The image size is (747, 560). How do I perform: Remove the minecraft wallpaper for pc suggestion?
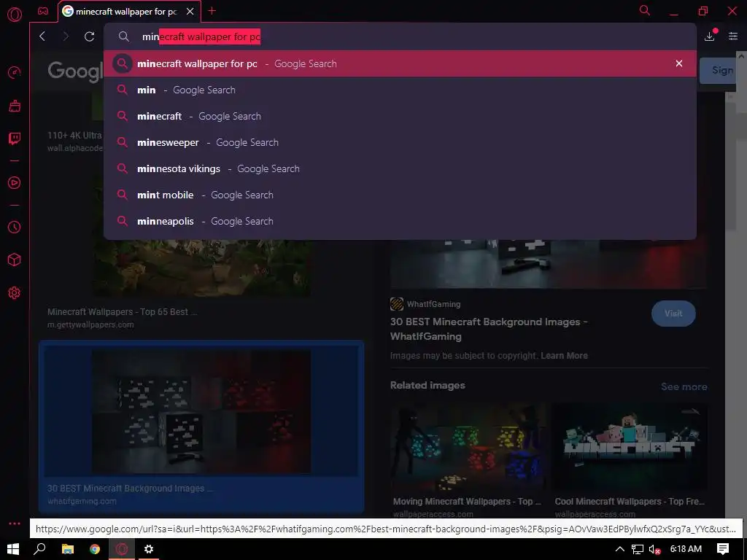(679, 63)
